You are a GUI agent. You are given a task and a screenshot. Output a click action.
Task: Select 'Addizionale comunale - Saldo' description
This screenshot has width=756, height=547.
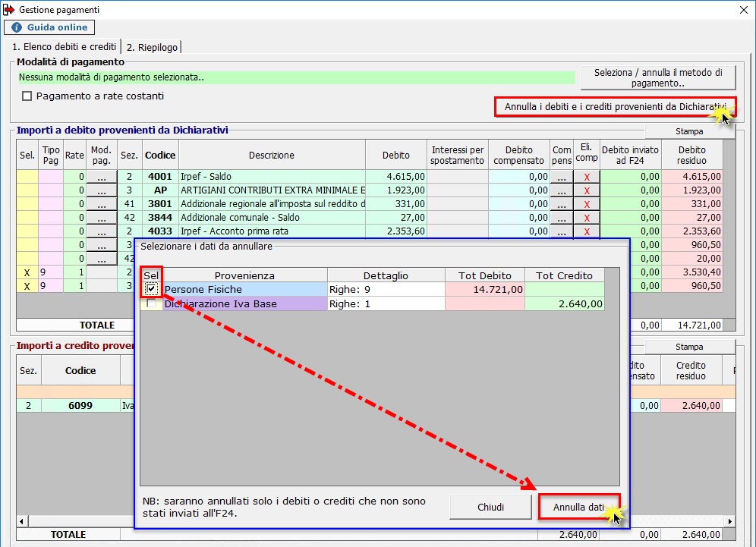(272, 218)
